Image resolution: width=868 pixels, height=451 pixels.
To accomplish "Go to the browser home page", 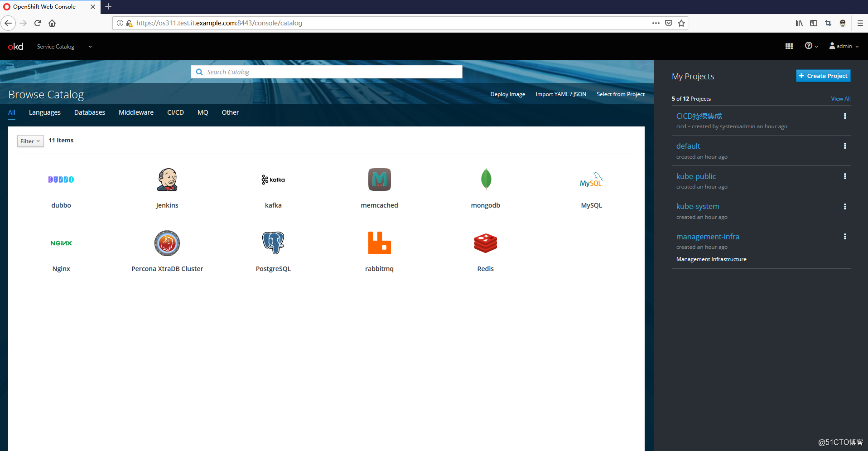I will [x=52, y=23].
